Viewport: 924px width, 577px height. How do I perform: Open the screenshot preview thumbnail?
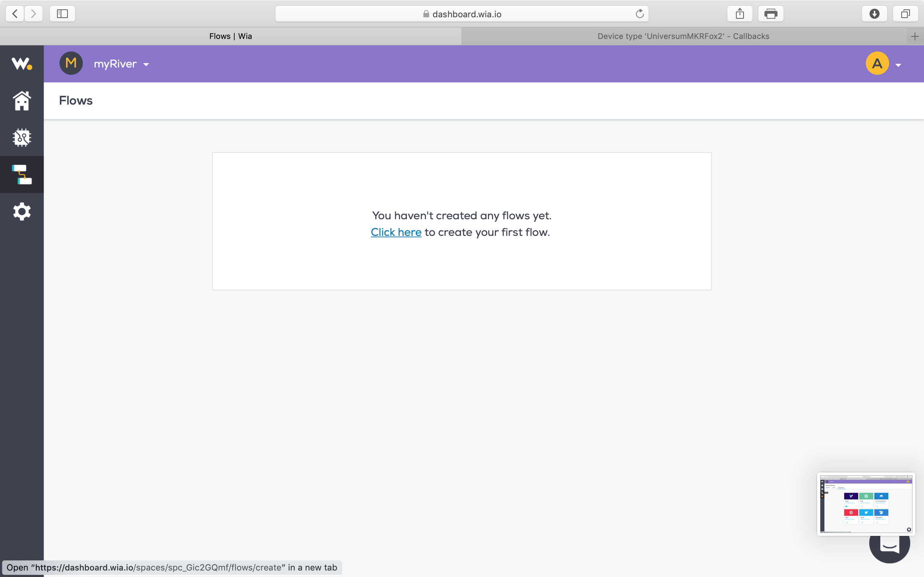coord(866,504)
